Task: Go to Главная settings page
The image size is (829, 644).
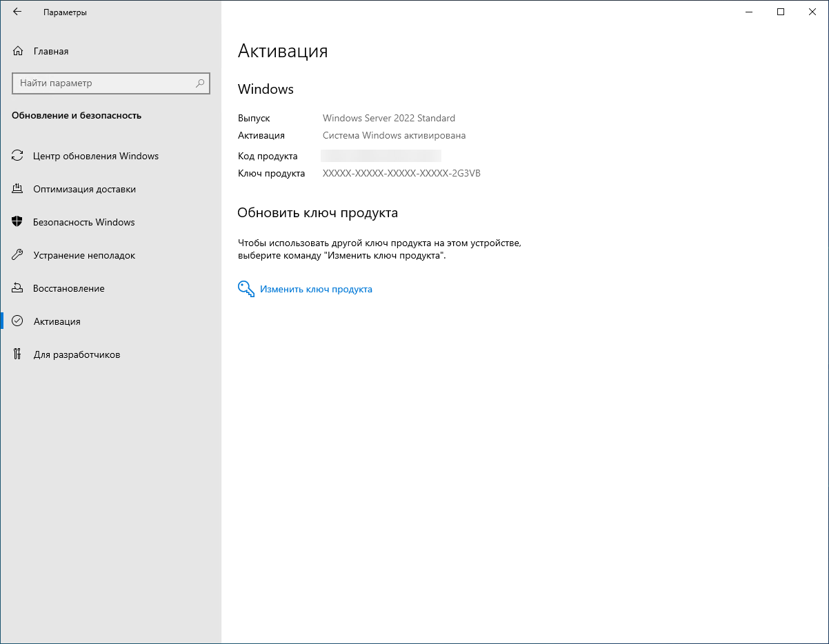Action: coord(110,51)
